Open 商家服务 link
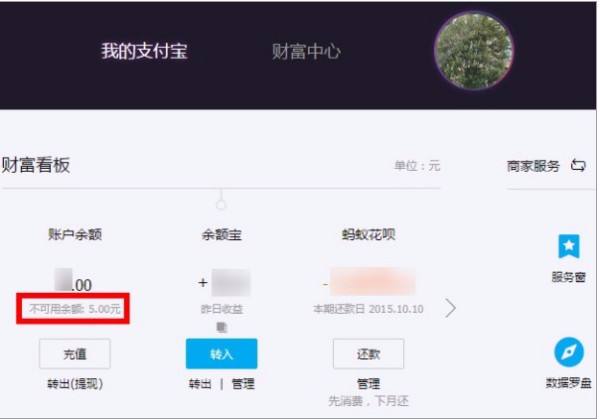The image size is (600, 419). [533, 166]
